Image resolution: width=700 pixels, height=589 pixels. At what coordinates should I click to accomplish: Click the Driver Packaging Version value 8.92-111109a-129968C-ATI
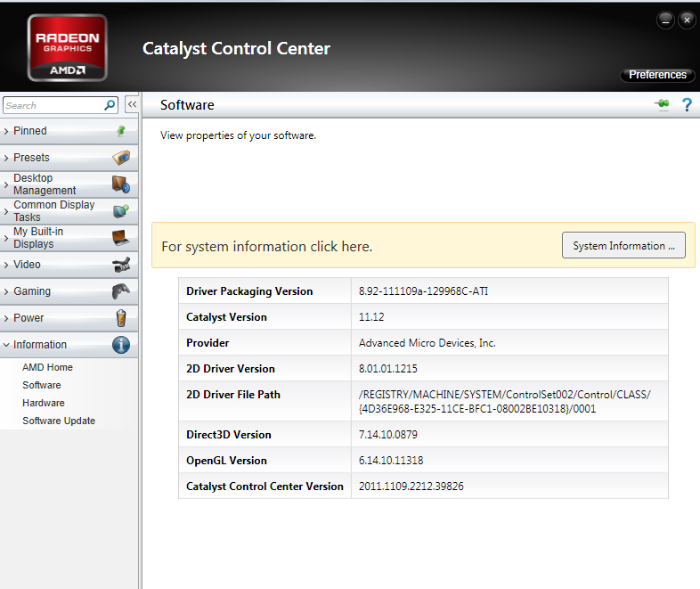click(x=423, y=291)
